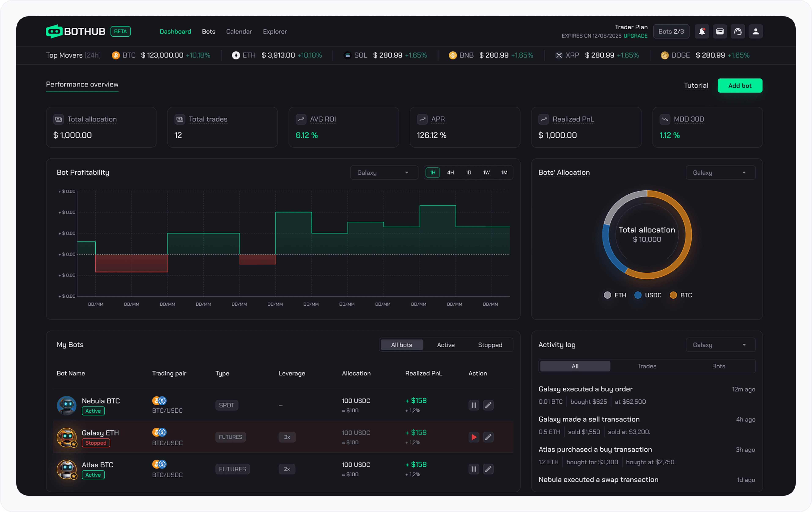Open the wallet icon in the header
This screenshot has height=512, width=812.
pos(720,31)
